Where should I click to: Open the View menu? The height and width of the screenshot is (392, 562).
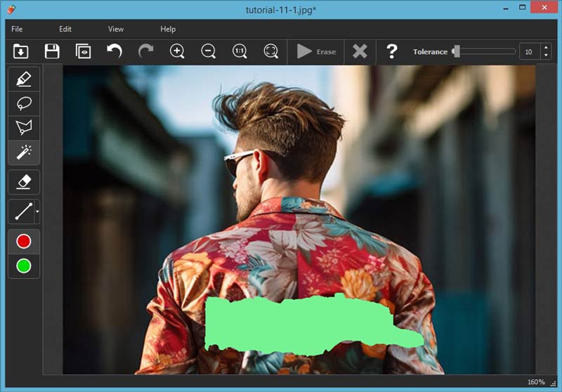point(116,29)
